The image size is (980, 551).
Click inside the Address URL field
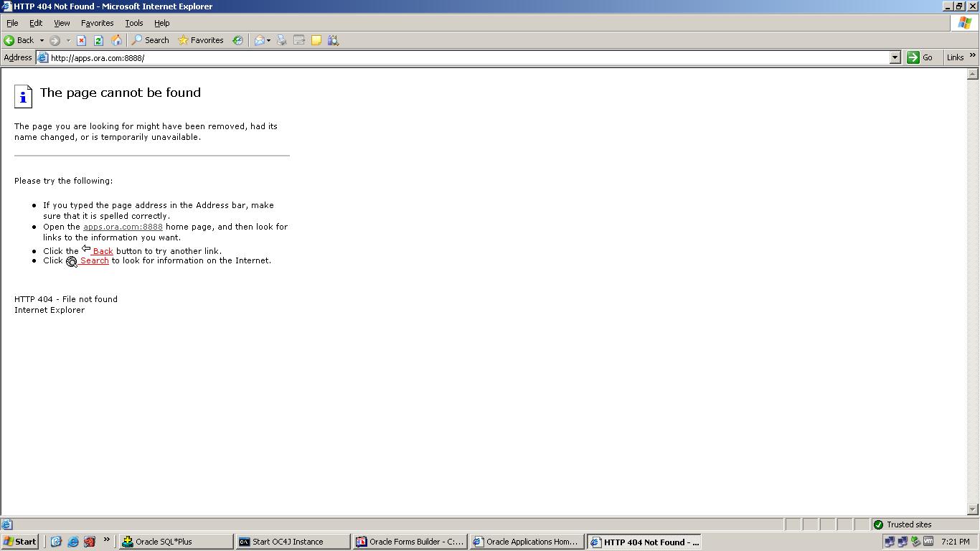click(x=430, y=57)
